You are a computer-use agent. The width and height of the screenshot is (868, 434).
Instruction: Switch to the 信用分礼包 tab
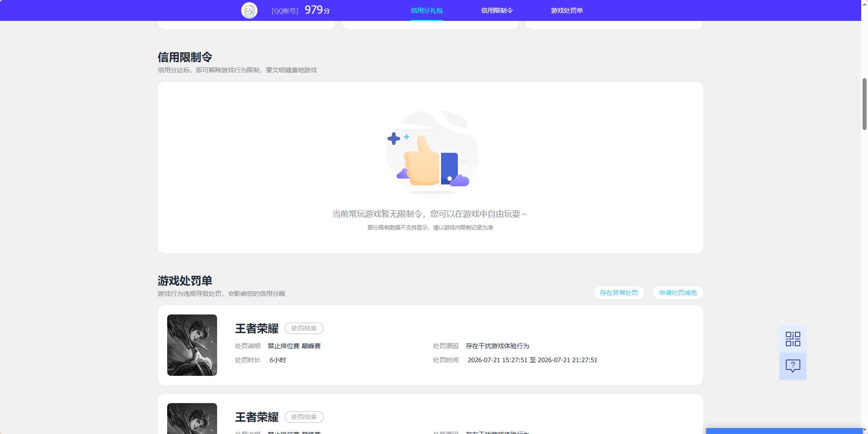click(427, 10)
